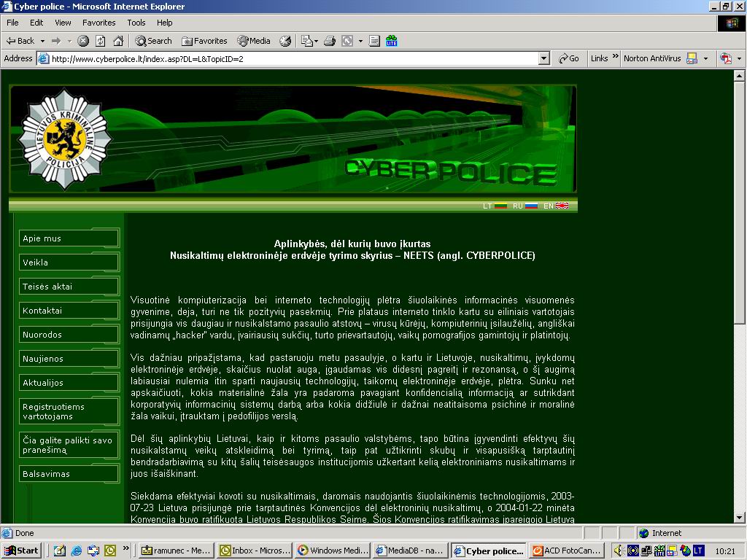
Task: Click the Refresh page icon
Action: click(101, 41)
